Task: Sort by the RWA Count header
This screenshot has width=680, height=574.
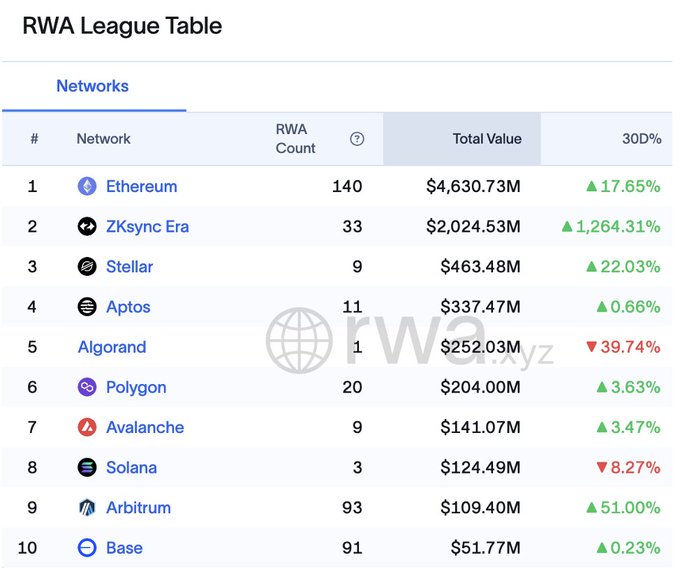Action: tap(295, 139)
